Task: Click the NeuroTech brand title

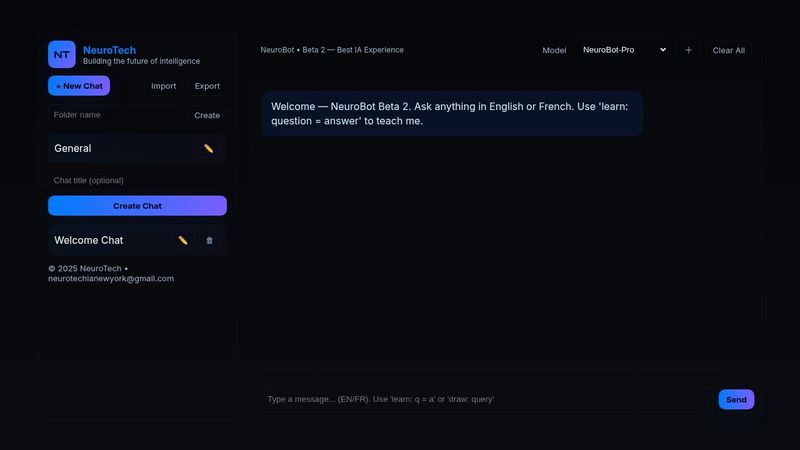Action: (x=109, y=50)
